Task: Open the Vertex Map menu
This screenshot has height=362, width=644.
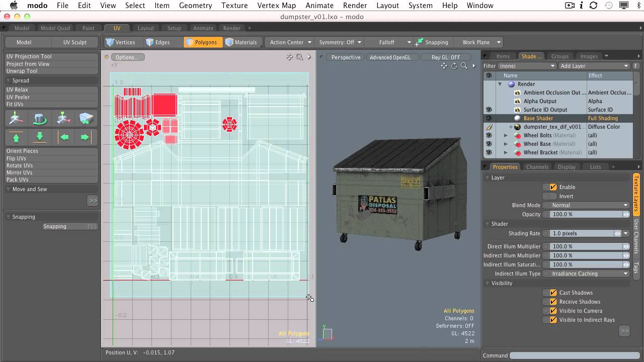Action: pos(276,6)
